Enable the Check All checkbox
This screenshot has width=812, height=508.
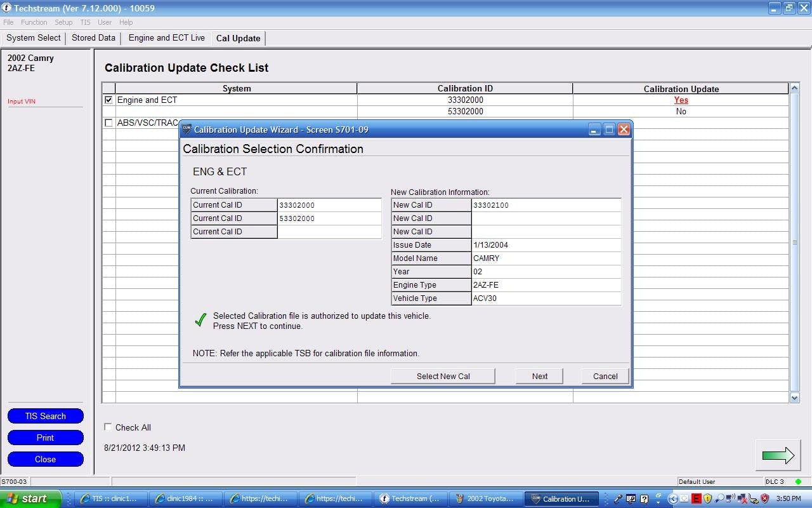coord(108,427)
